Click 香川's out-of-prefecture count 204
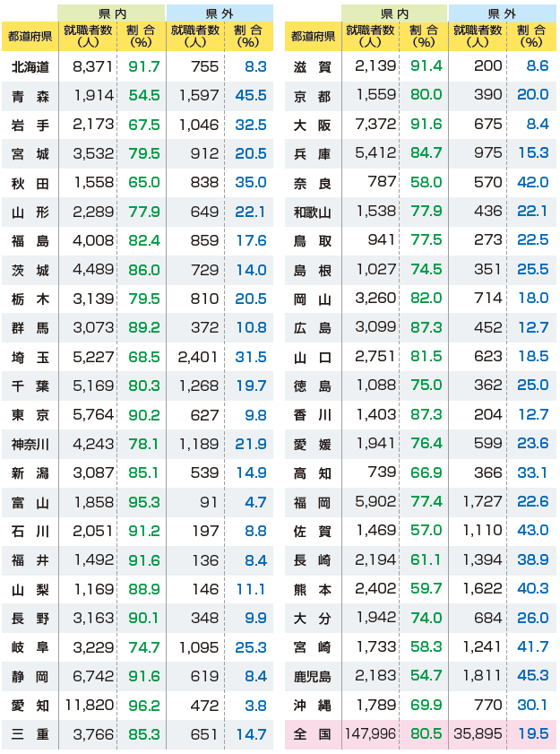560x754 pixels. tap(488, 414)
